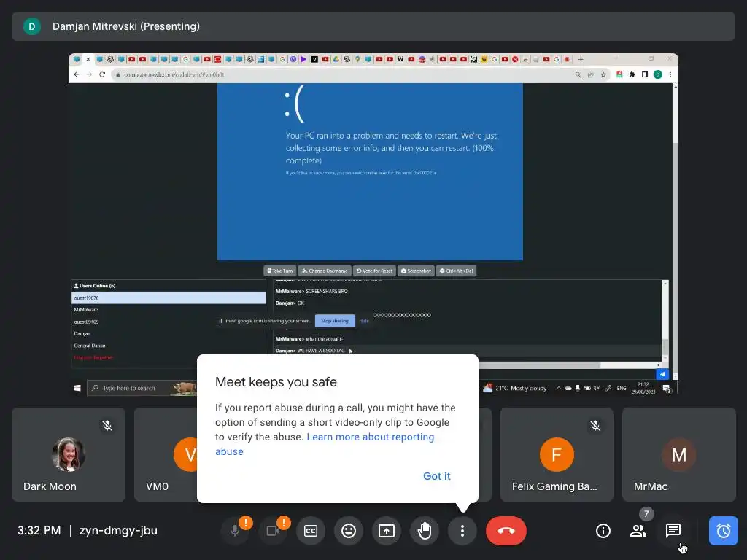Click bookmark star in shared browser
The width and height of the screenshot is (747, 560).
[x=603, y=74]
